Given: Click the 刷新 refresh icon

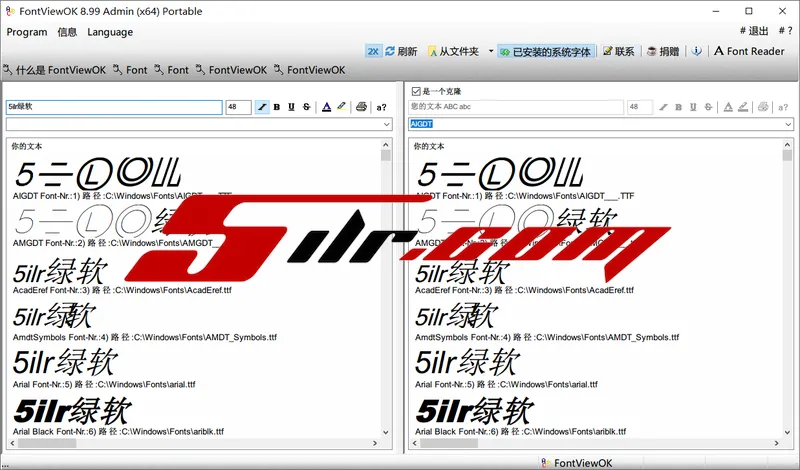Looking at the screenshot, I should 390,52.
